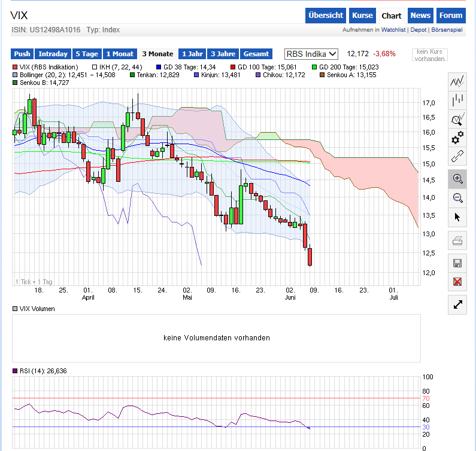The image size is (476, 451).
Task: Select the arrow pointer tool
Action: (x=458, y=217)
